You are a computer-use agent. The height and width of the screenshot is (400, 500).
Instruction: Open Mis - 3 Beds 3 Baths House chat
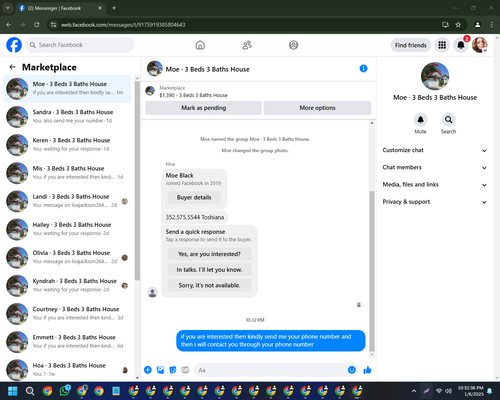[67, 173]
